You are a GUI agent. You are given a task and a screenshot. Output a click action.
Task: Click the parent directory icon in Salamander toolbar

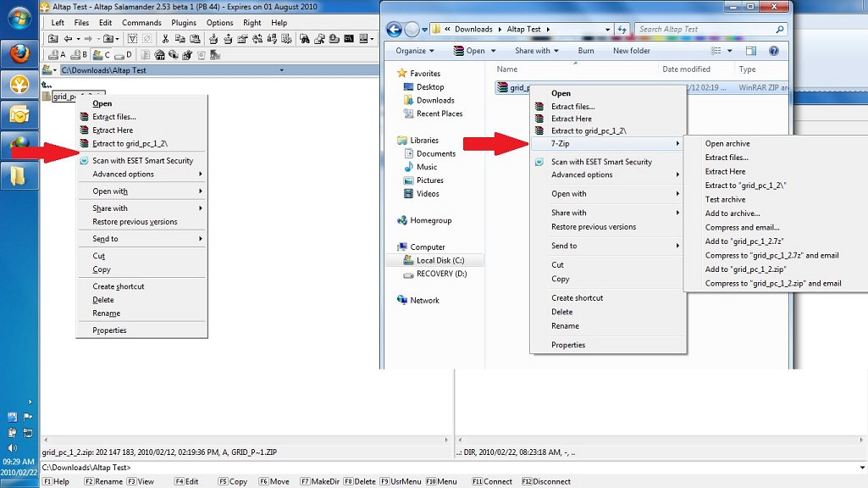[53, 39]
